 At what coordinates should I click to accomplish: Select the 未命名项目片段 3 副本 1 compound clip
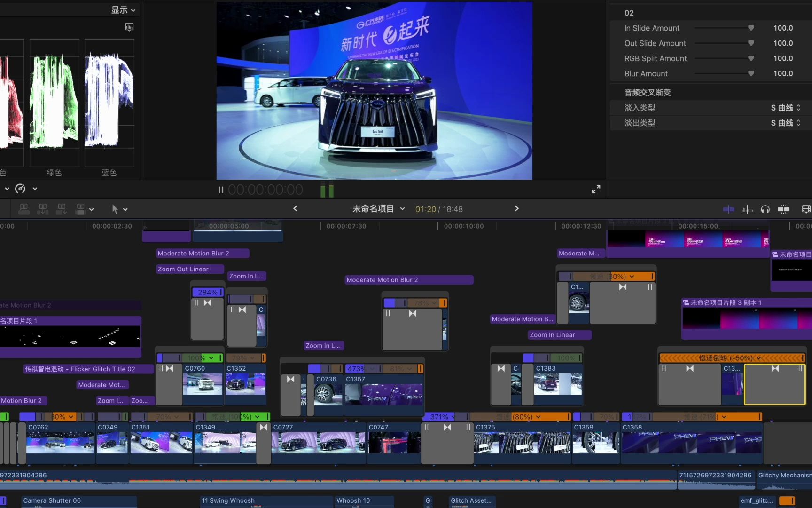coord(747,318)
